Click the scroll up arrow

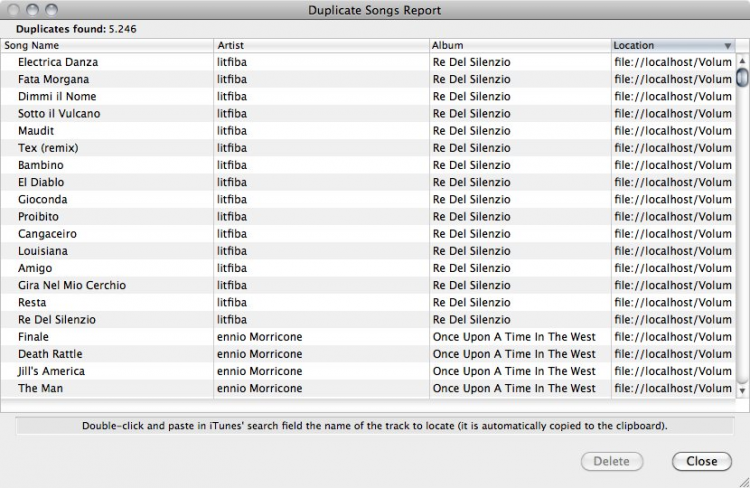742,61
